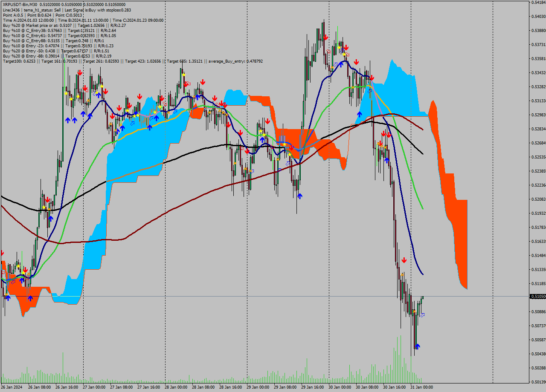Click the 'Buy %20 @ Market price' line
546x392 pixels.
pos(64,25)
